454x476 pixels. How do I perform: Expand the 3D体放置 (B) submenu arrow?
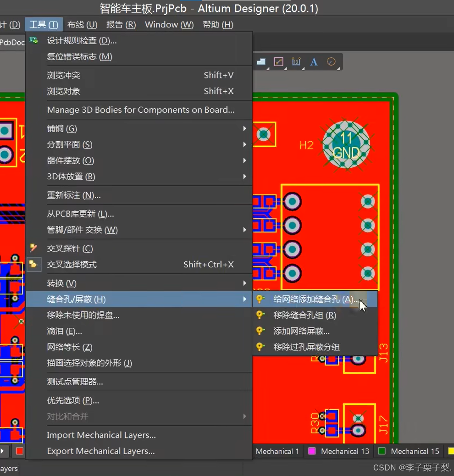tap(245, 177)
